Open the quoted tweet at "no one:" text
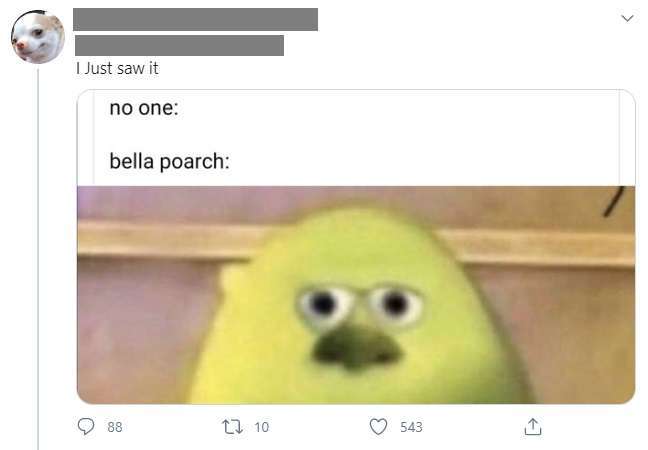This screenshot has width=648, height=450. [x=144, y=108]
